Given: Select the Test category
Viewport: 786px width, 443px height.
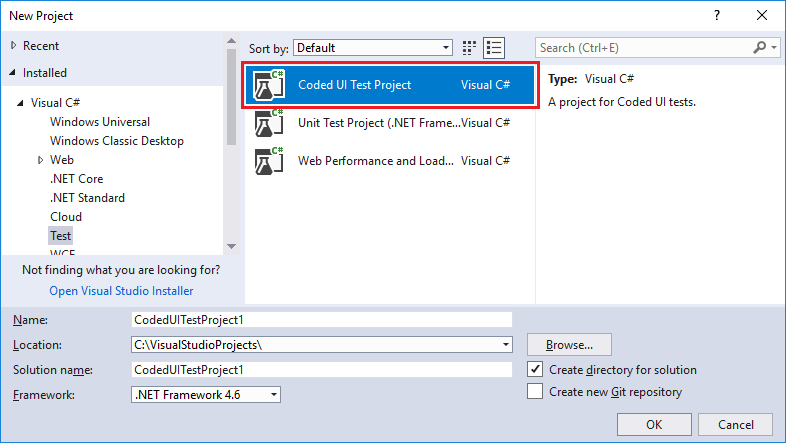Looking at the screenshot, I should tap(61, 236).
